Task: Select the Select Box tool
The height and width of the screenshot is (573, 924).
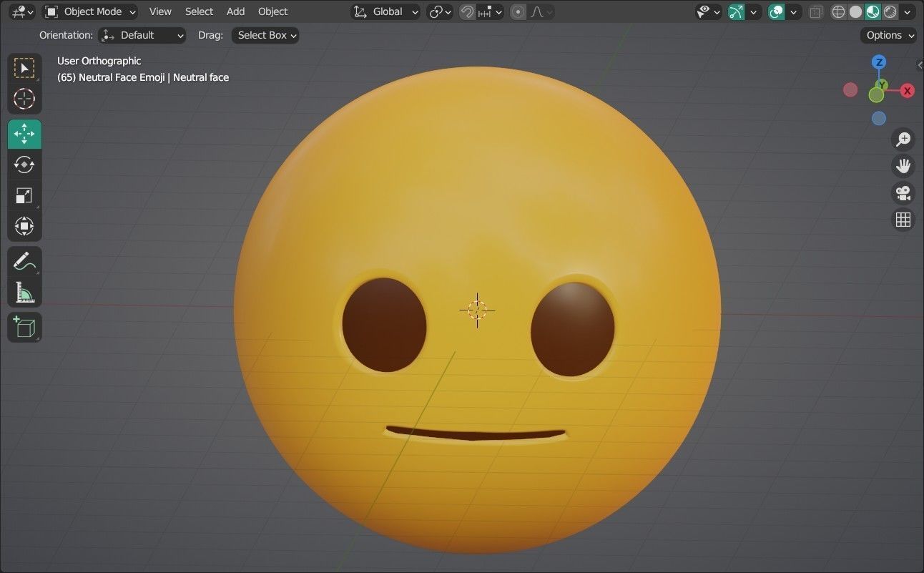Action: pos(24,68)
